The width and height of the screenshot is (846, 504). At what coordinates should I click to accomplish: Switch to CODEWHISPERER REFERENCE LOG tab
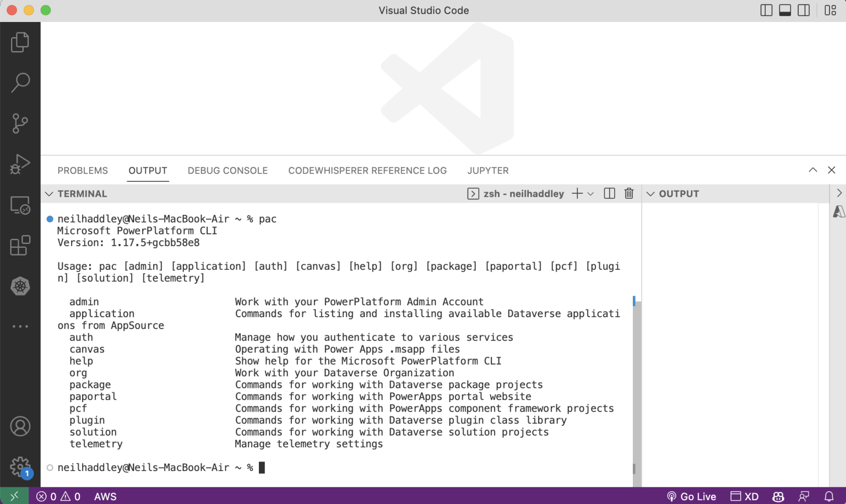pos(367,171)
